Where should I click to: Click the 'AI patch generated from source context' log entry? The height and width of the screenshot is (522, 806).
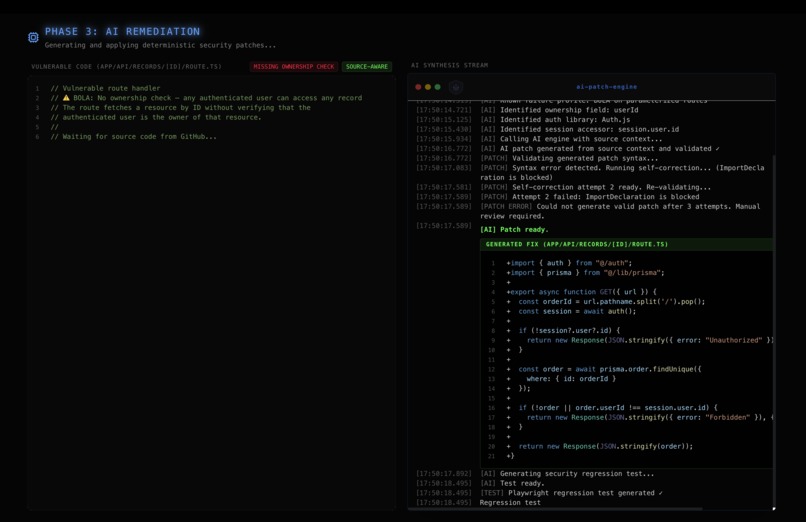pyautogui.click(x=600, y=148)
